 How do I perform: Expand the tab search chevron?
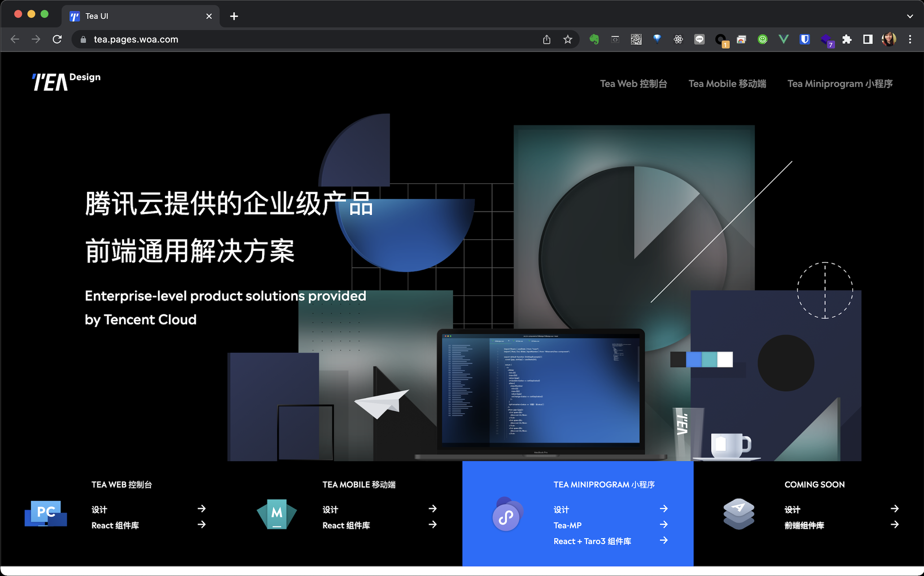(910, 16)
